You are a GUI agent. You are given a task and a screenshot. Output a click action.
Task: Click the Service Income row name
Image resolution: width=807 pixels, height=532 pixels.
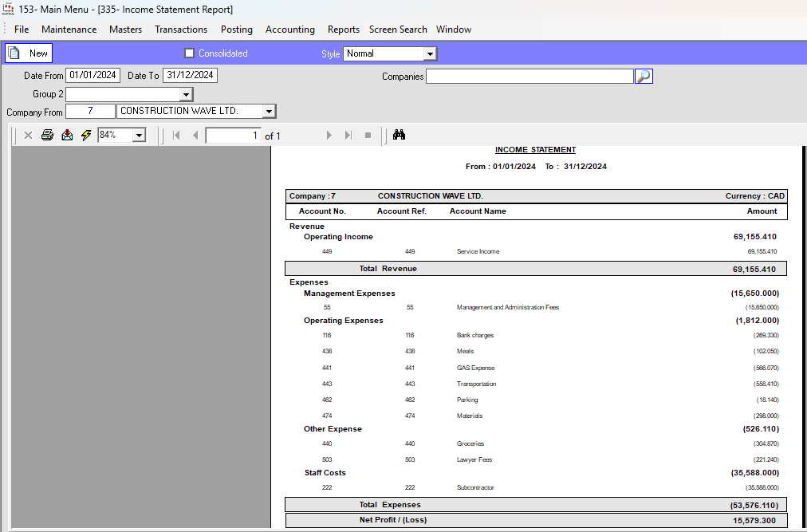(x=478, y=251)
